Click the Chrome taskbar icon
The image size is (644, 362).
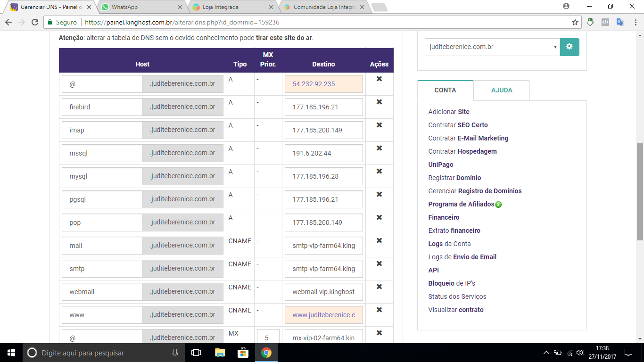click(x=266, y=353)
